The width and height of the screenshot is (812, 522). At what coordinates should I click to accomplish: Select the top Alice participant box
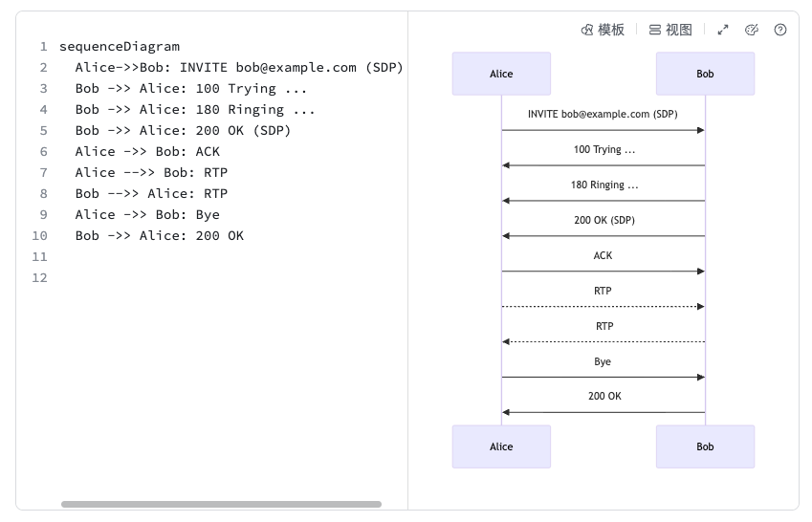[x=501, y=74]
